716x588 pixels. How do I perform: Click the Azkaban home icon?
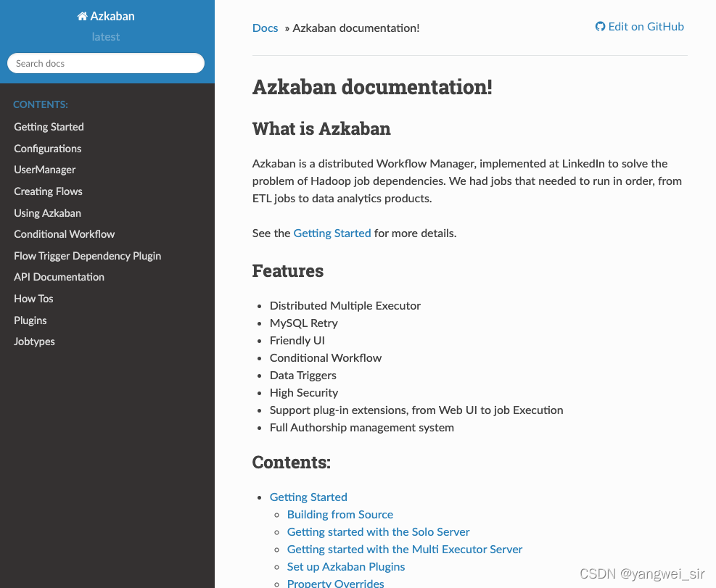point(82,17)
